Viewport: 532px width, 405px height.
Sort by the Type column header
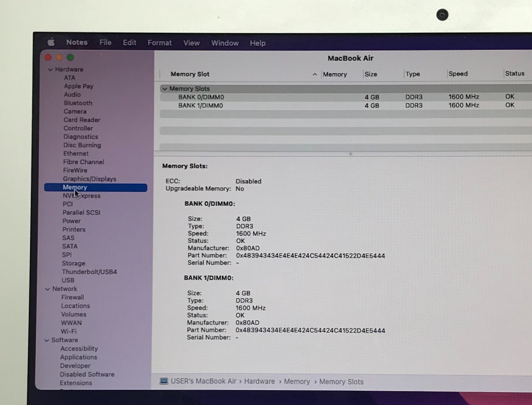[x=413, y=74]
